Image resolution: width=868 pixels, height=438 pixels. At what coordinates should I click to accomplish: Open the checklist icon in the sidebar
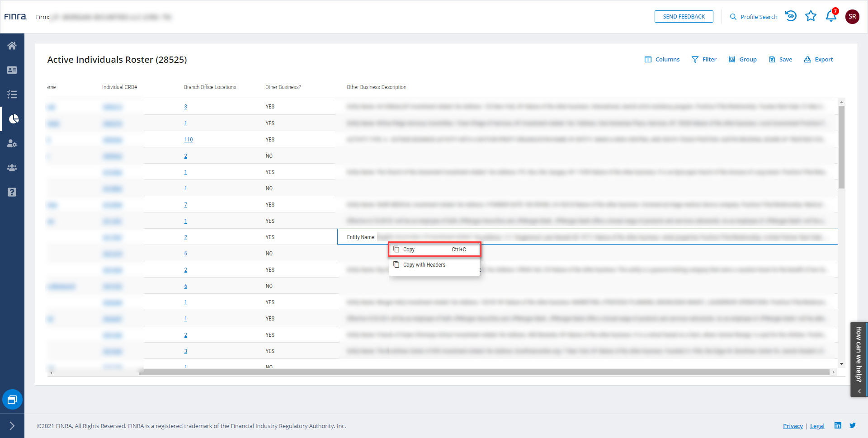pyautogui.click(x=12, y=94)
